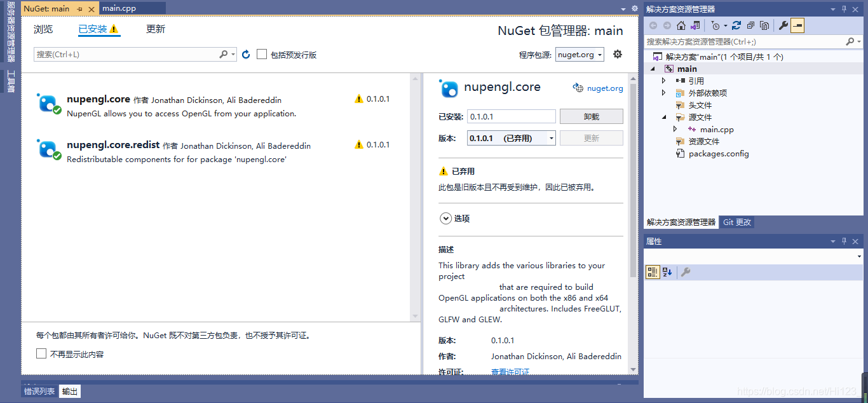Click the magnifier icon in NuGet search box

point(223,55)
